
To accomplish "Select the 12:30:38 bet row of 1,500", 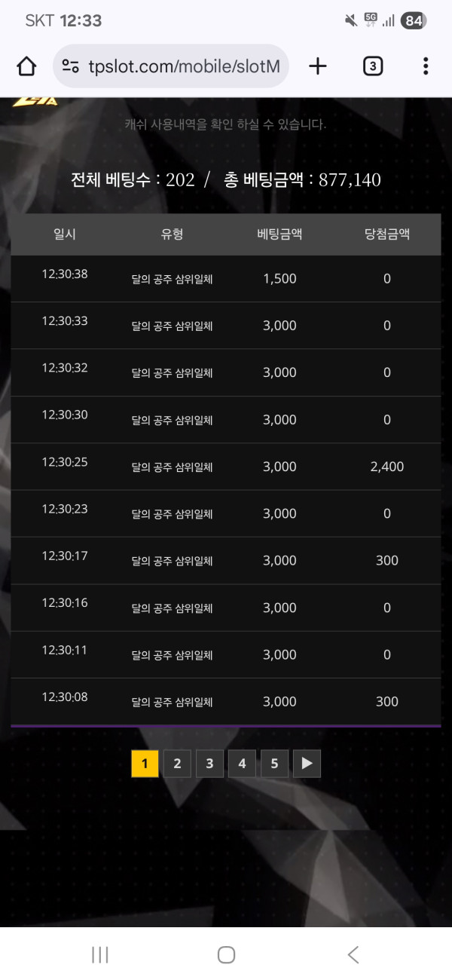I will click(x=226, y=278).
